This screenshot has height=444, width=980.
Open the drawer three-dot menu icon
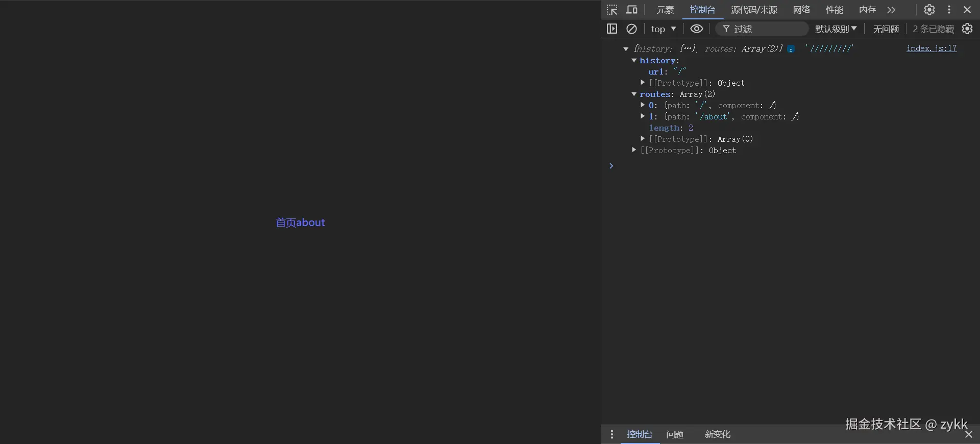coord(611,434)
